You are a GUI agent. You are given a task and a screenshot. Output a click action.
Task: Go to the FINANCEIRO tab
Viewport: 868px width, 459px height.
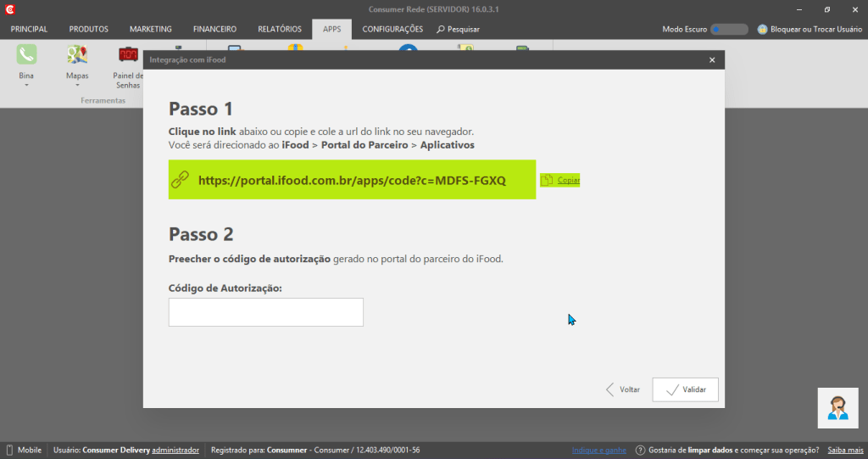tap(214, 29)
